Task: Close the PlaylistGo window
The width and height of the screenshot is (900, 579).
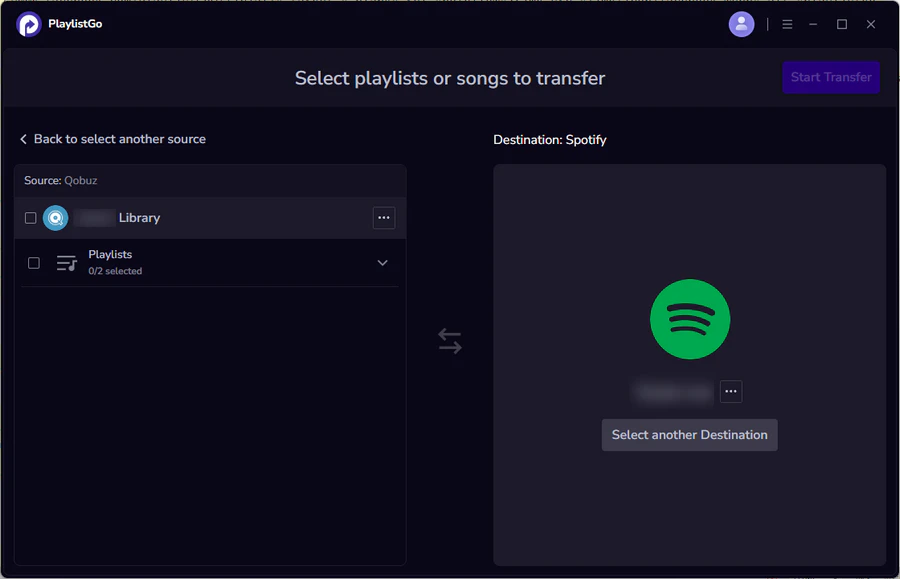Action: point(871,24)
